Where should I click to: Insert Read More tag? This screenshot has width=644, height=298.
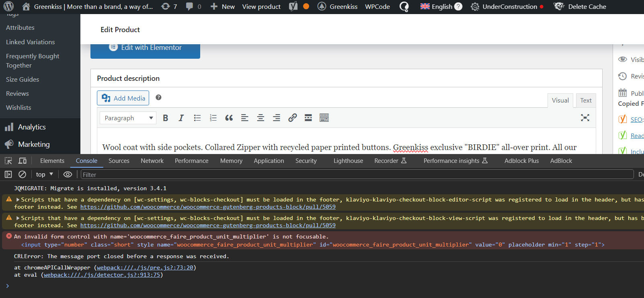pyautogui.click(x=308, y=118)
